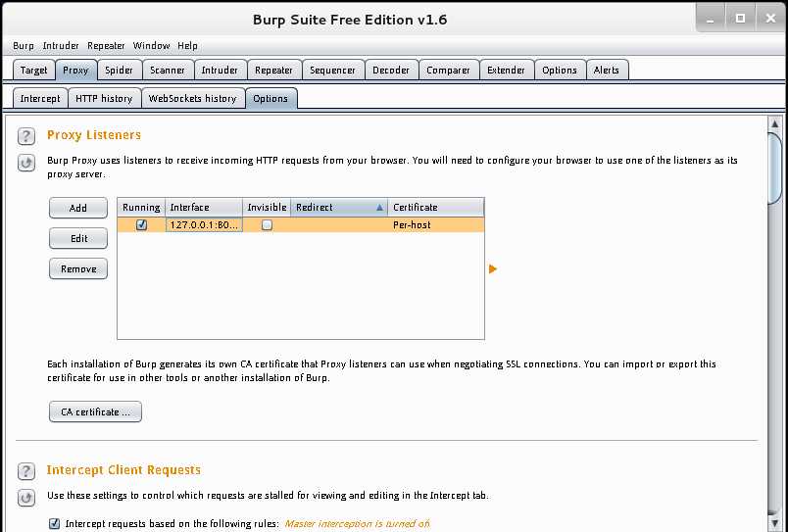Image resolution: width=788 pixels, height=532 pixels.
Task: Open the Intruder menu in menu bar
Action: (x=61, y=46)
